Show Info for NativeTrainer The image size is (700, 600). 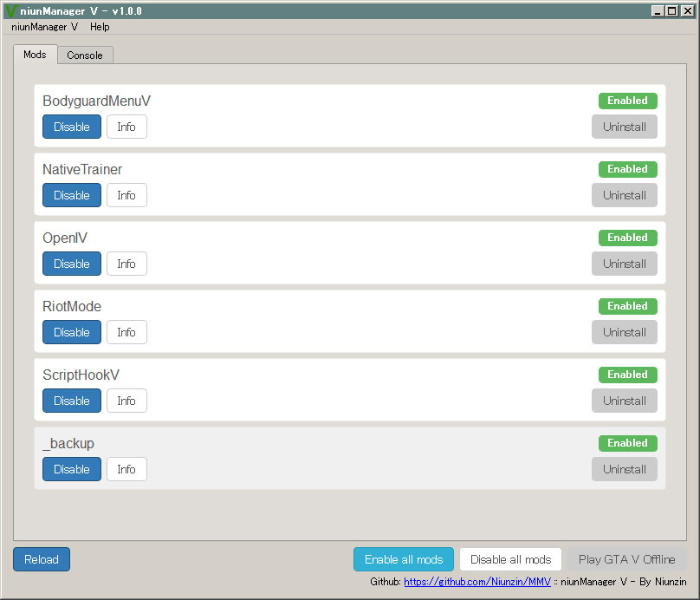tap(126, 195)
